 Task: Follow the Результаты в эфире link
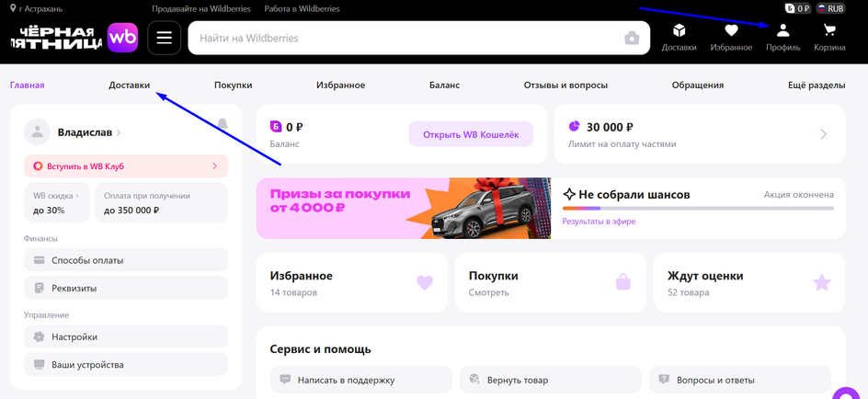coord(599,222)
